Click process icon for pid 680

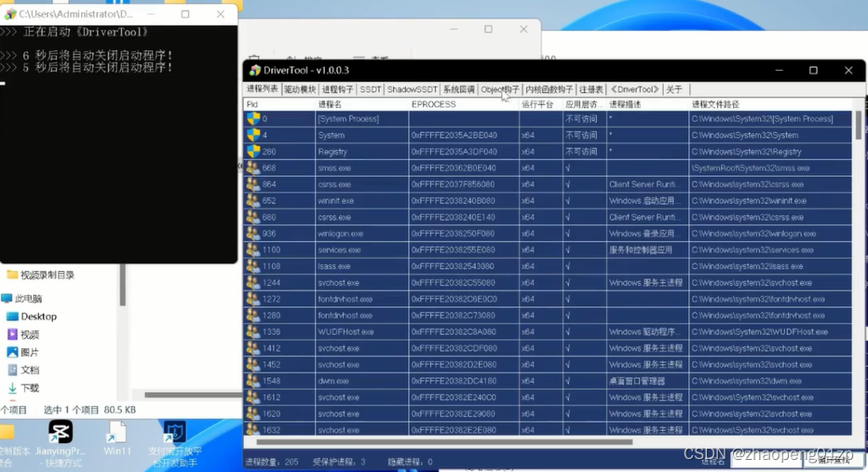(253, 217)
